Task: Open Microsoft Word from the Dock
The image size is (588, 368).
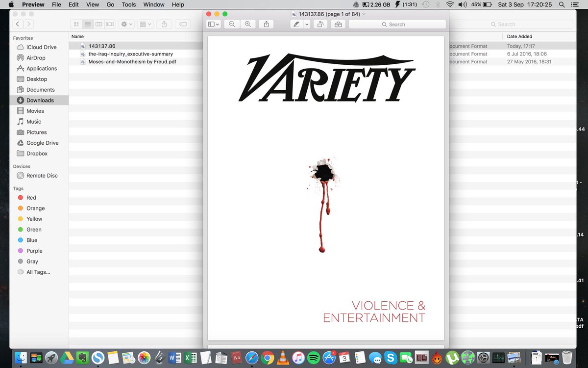Action: point(174,358)
